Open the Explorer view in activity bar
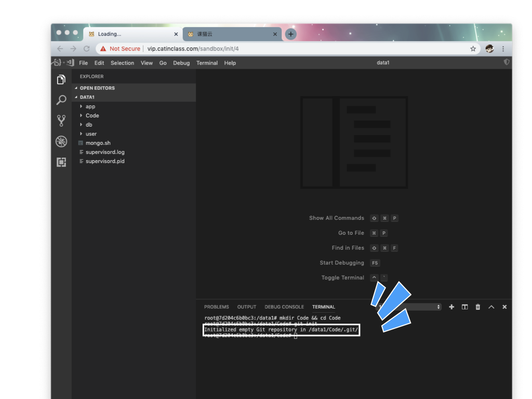Screen dimensions: 532x399 61,79
